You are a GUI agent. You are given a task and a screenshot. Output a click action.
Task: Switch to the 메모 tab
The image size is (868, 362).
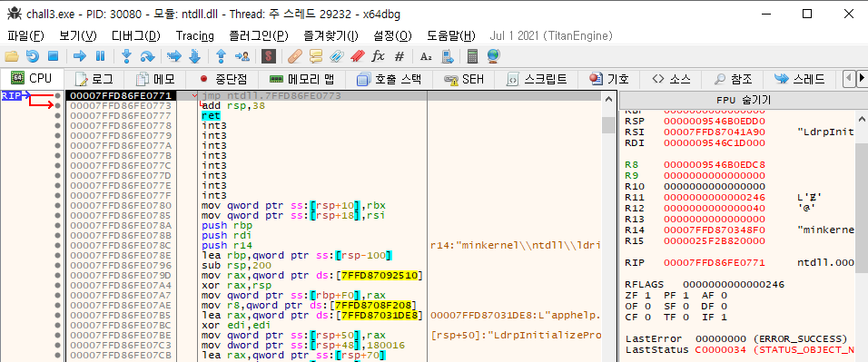pyautogui.click(x=155, y=79)
